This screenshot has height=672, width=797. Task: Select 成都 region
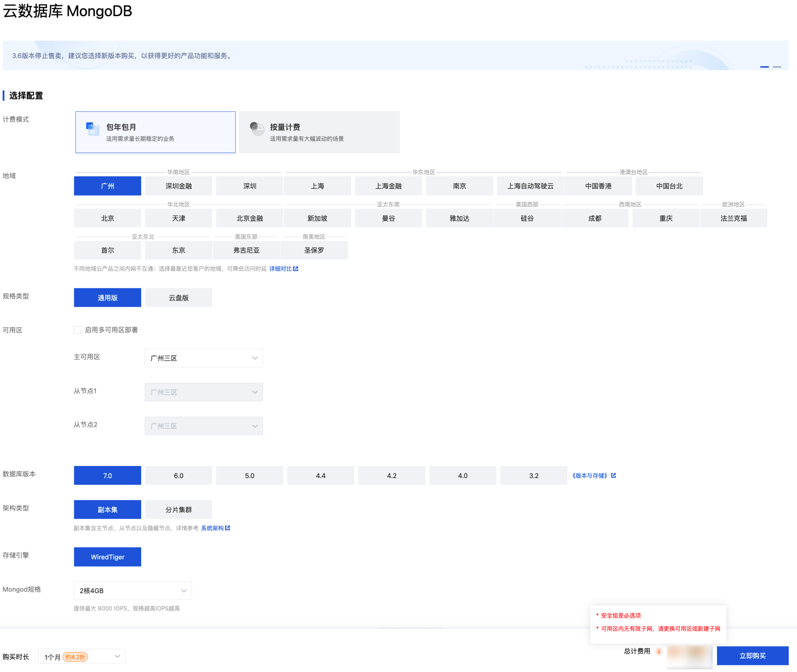(595, 218)
